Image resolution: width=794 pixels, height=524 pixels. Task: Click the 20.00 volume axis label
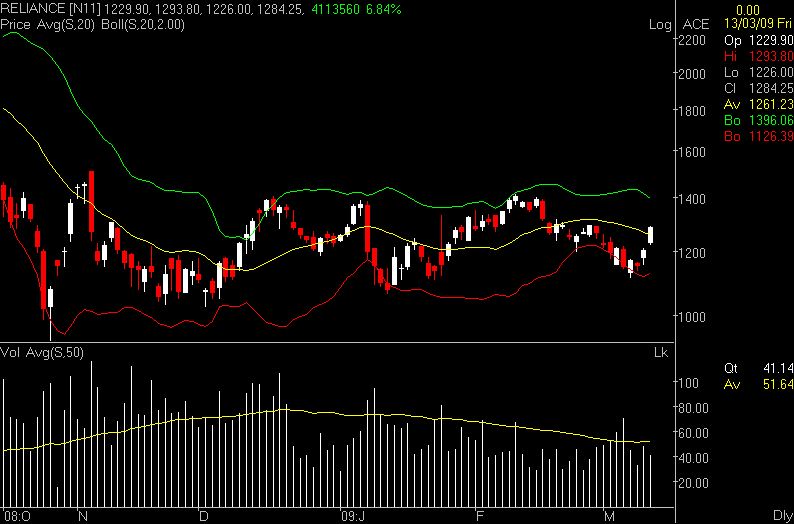tap(693, 482)
